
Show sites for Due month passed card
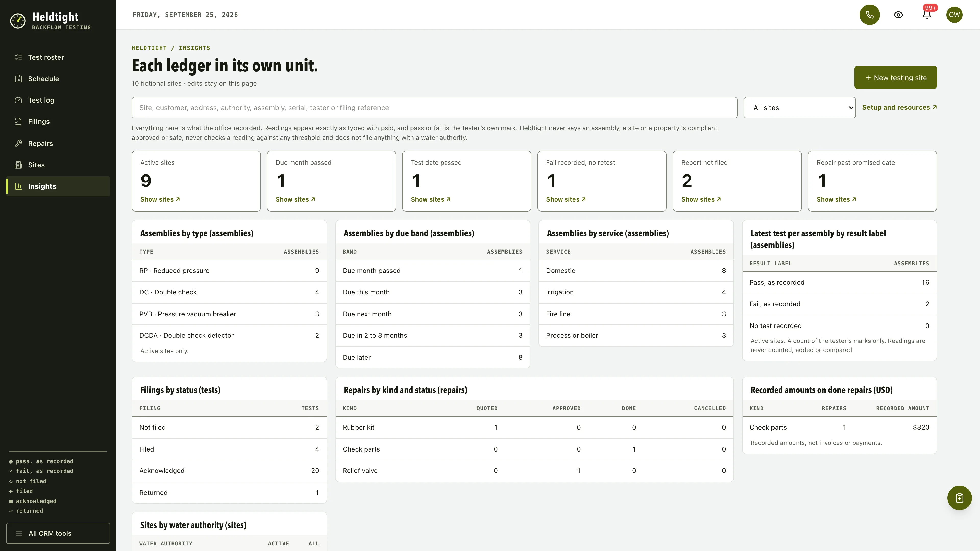[x=295, y=199]
